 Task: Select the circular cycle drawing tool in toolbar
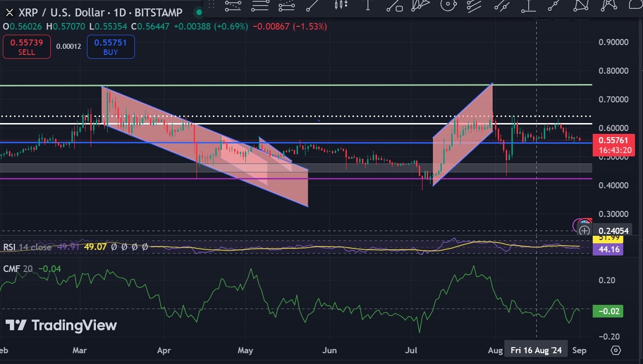tap(448, 6)
